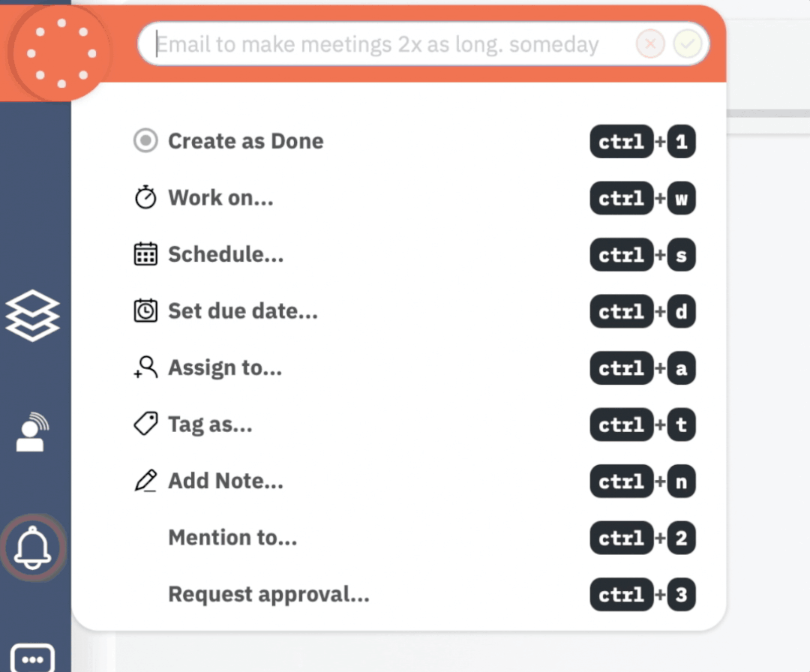
Task: Select the Create as Done radio icon
Action: tap(145, 141)
